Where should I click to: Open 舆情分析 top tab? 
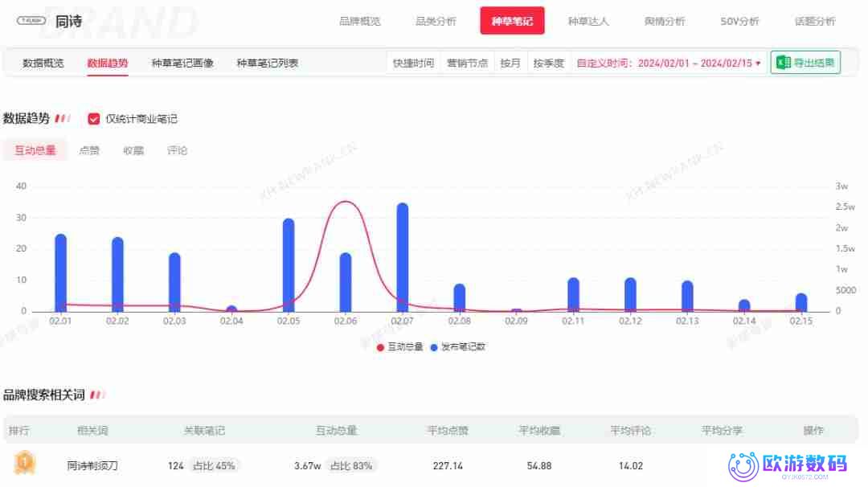[665, 21]
